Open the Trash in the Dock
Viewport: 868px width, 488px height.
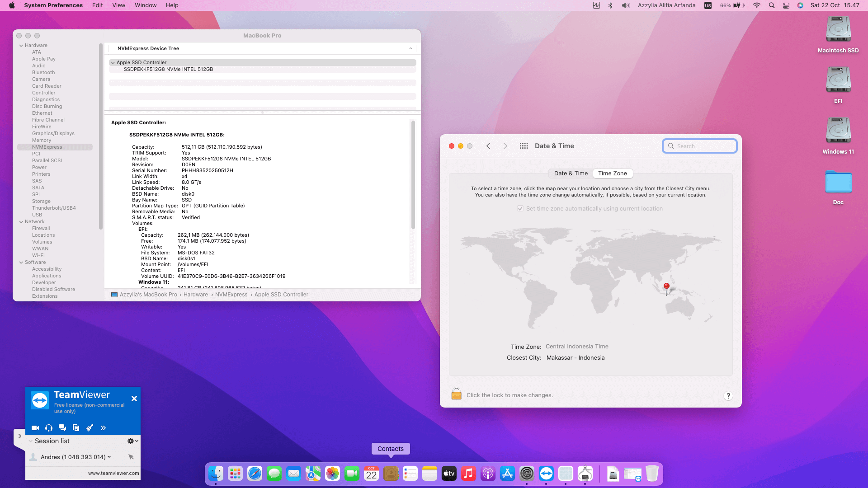tap(652, 474)
